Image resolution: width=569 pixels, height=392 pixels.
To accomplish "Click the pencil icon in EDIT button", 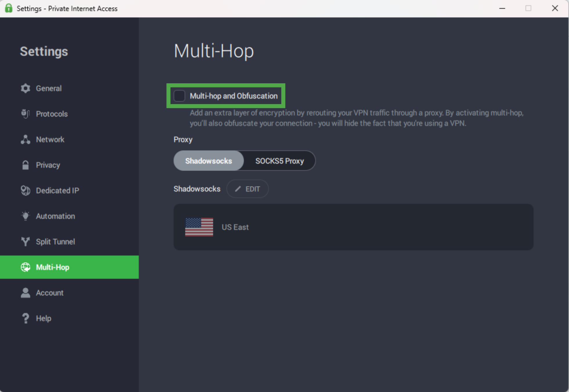I will [238, 189].
